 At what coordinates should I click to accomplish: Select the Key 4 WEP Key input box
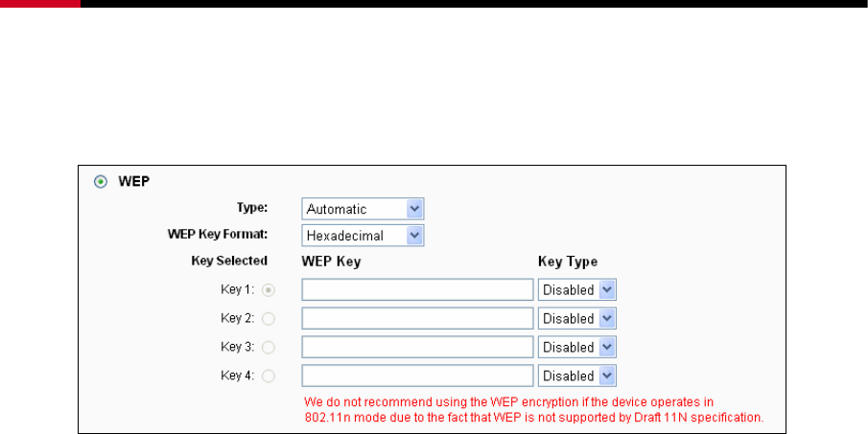click(417, 376)
